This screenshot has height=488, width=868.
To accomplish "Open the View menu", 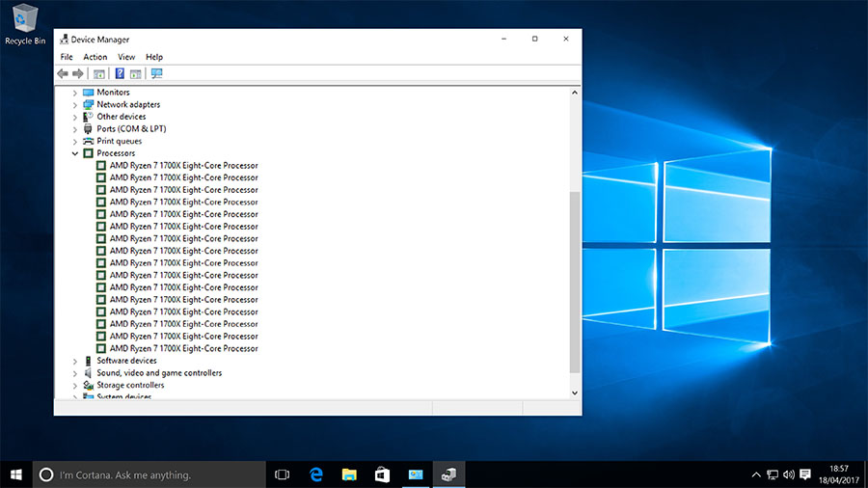I will click(x=126, y=57).
